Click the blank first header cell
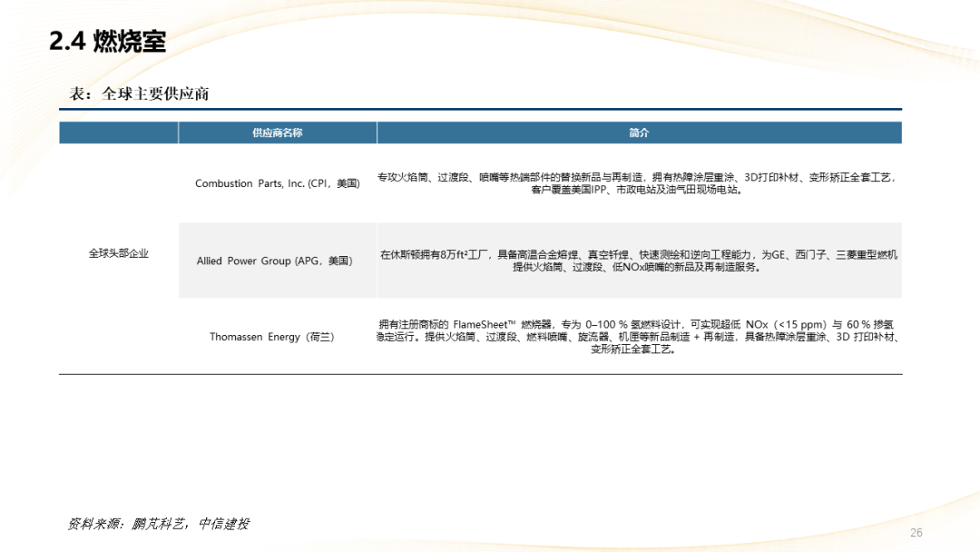 pos(119,133)
